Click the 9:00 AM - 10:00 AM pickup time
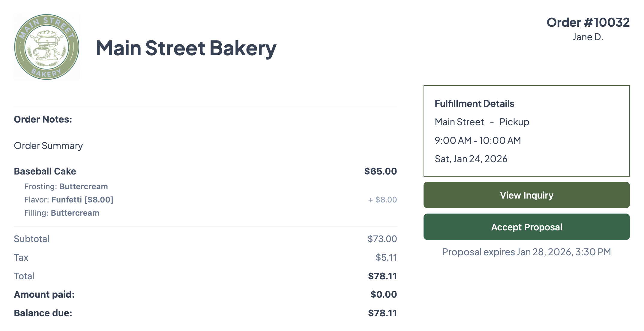 click(x=478, y=140)
